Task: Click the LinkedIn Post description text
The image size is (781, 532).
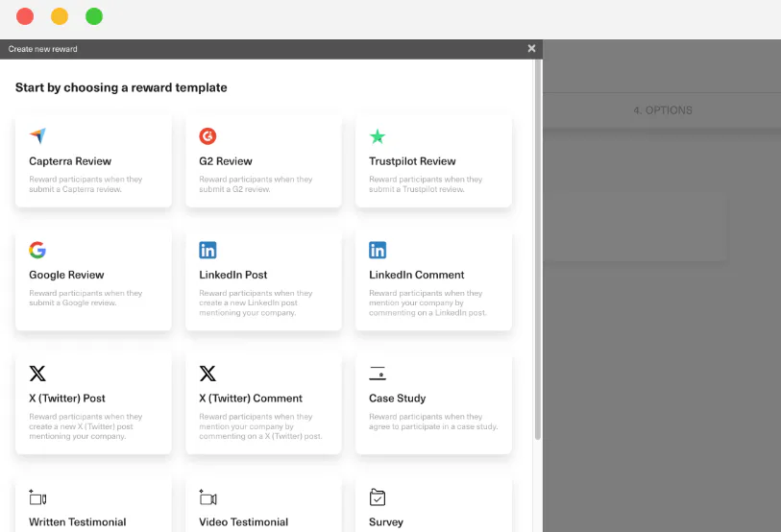Action: click(x=256, y=302)
